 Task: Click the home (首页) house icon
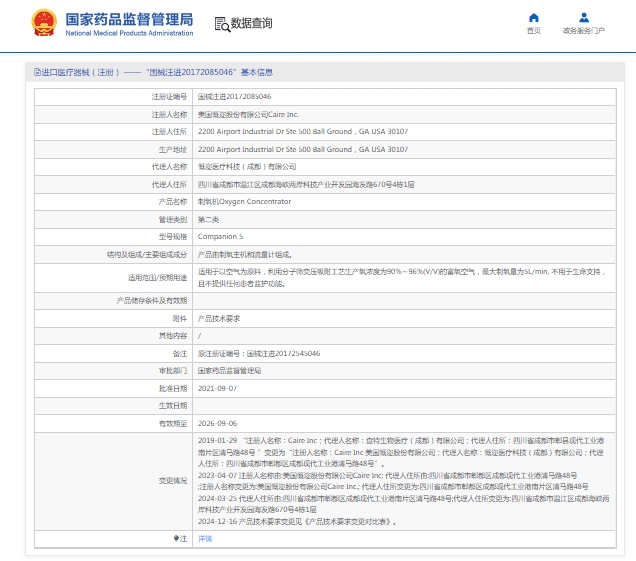click(x=533, y=17)
